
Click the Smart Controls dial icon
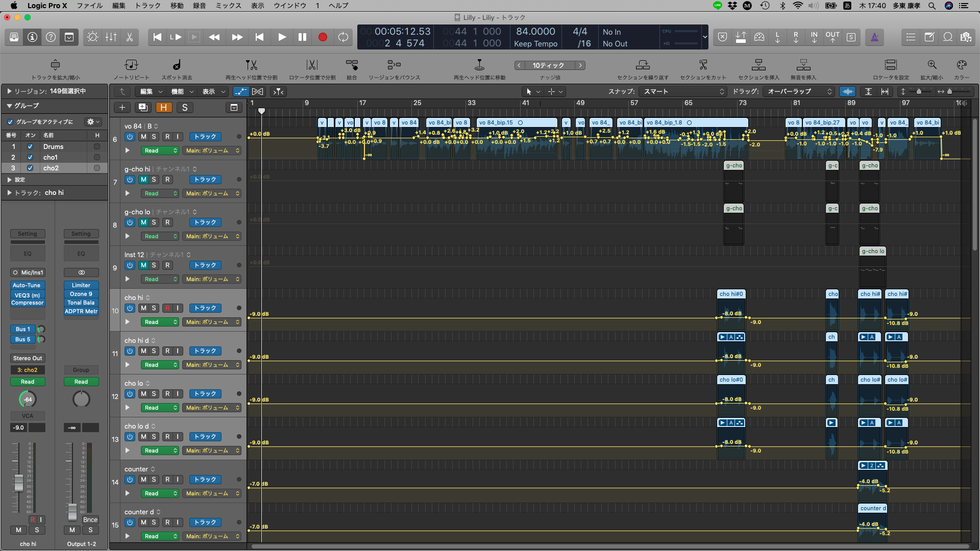coord(92,37)
